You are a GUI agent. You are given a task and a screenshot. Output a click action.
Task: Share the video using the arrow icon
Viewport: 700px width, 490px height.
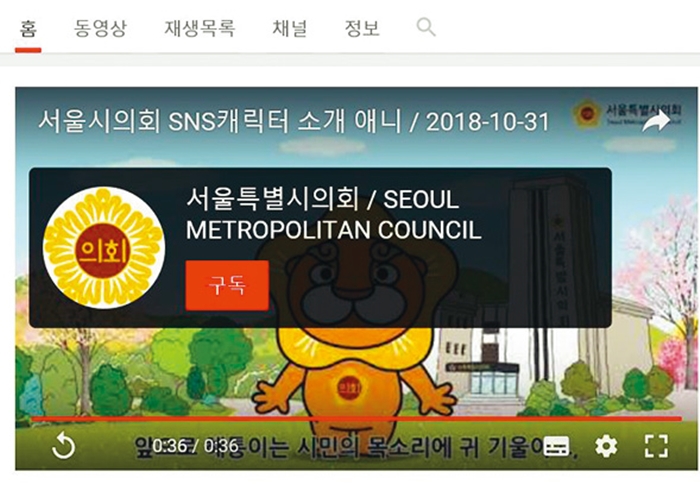click(x=656, y=121)
